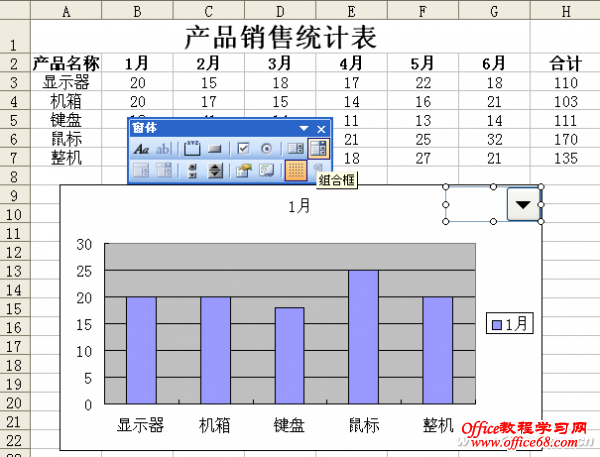Select the Check Box control icon
Screen dimensions: 600x457
click(x=243, y=149)
